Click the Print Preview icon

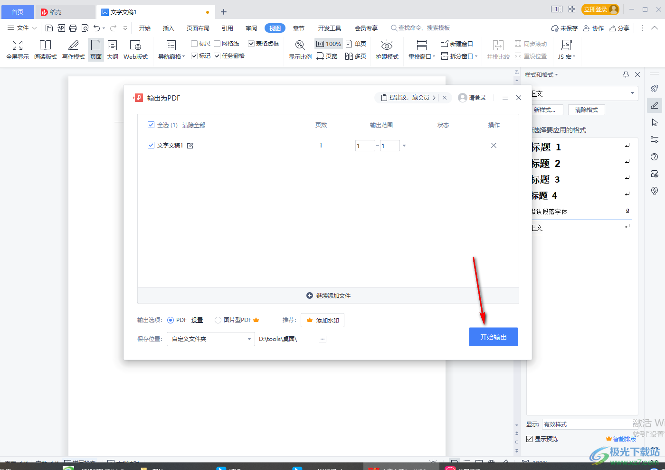(x=85, y=28)
